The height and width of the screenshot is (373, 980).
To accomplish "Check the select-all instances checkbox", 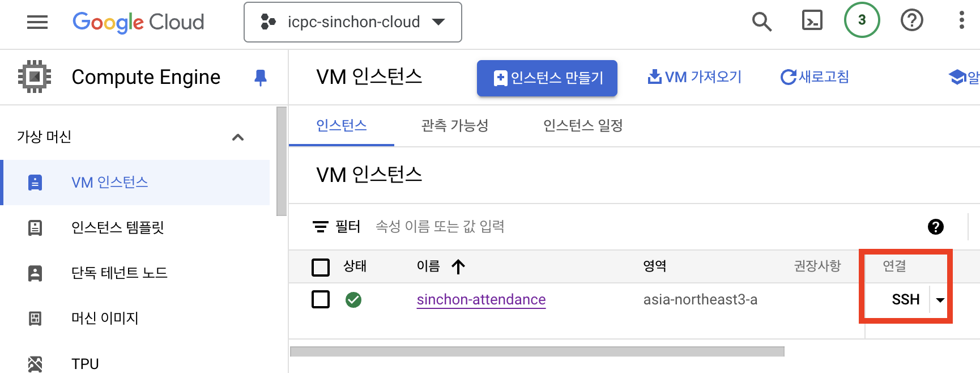I will 321,266.
